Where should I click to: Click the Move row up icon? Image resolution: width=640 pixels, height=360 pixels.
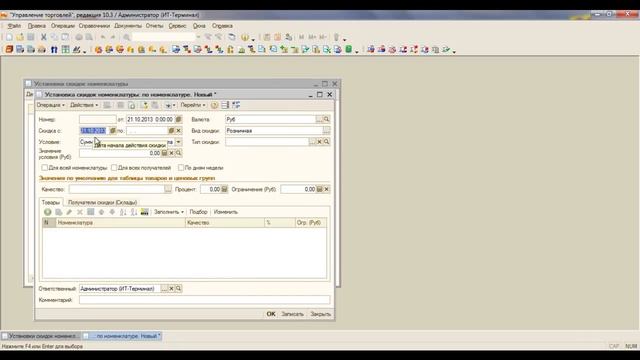click(101, 212)
